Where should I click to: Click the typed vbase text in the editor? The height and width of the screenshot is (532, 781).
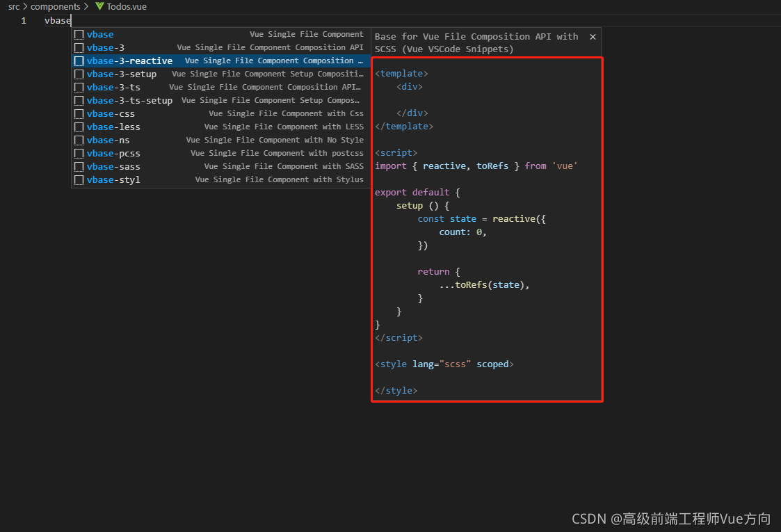point(57,20)
